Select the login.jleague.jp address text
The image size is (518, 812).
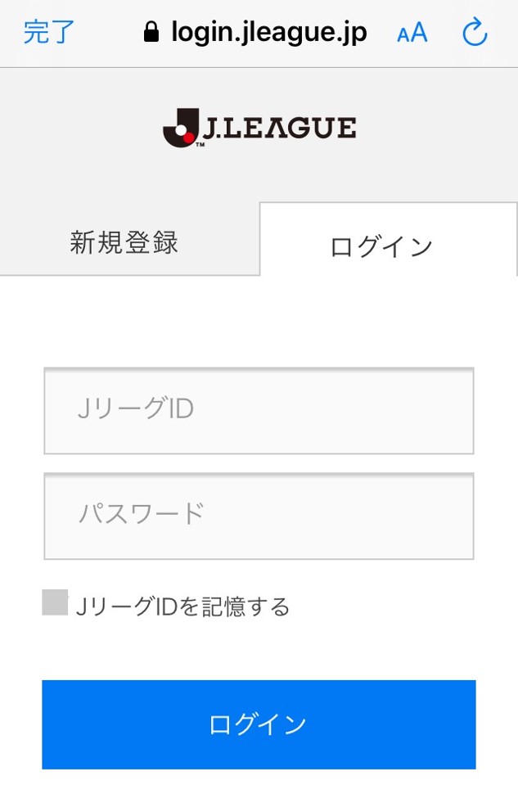pyautogui.click(x=268, y=33)
